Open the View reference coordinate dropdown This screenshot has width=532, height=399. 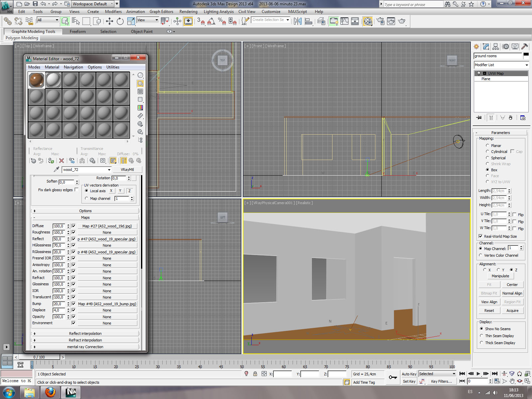click(x=148, y=20)
